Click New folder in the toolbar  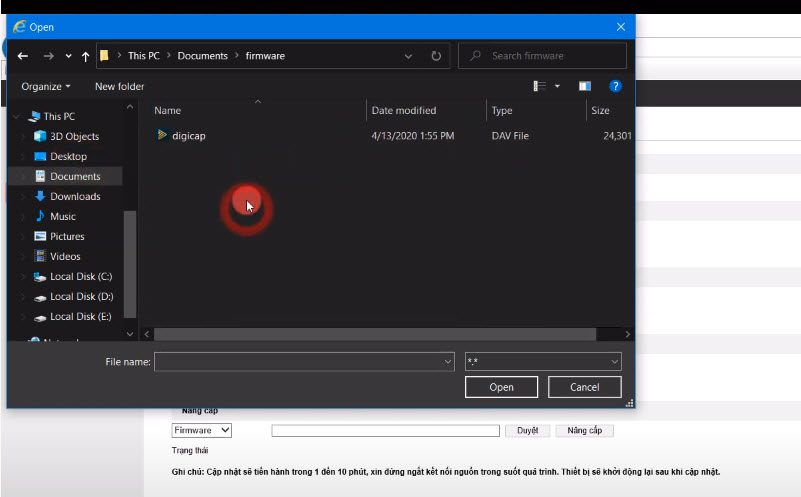119,87
